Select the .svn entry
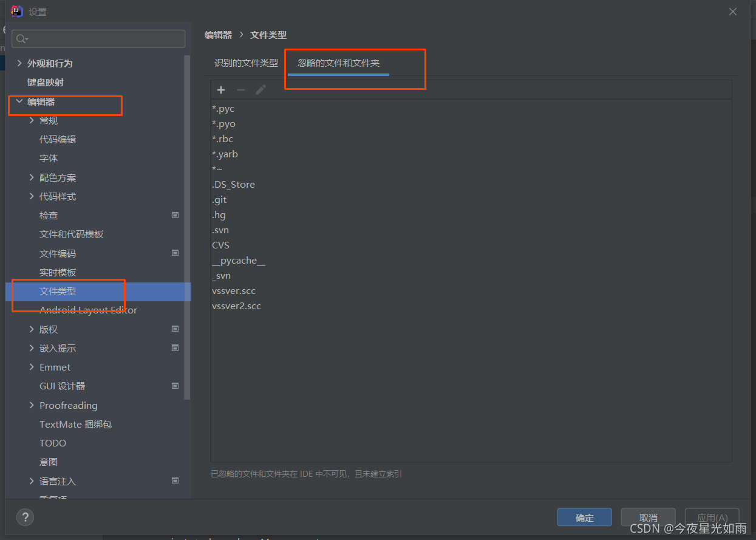 point(220,230)
